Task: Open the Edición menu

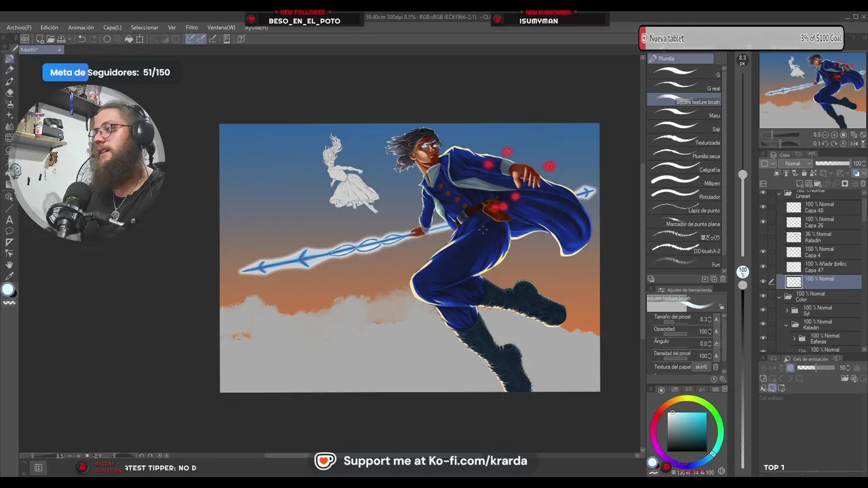Action: [49, 28]
